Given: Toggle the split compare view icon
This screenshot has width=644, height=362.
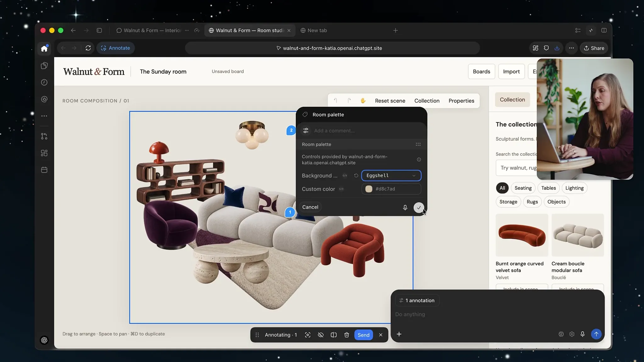Looking at the screenshot, I should pyautogui.click(x=334, y=335).
